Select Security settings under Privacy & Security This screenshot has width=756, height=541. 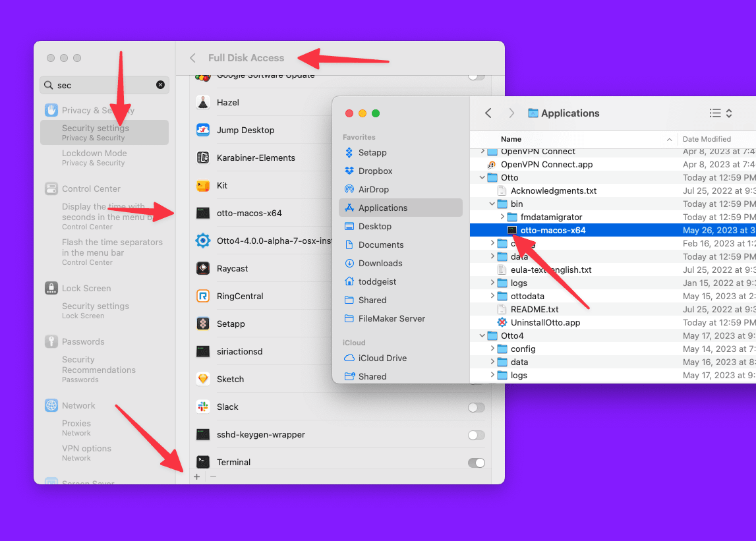[103, 132]
